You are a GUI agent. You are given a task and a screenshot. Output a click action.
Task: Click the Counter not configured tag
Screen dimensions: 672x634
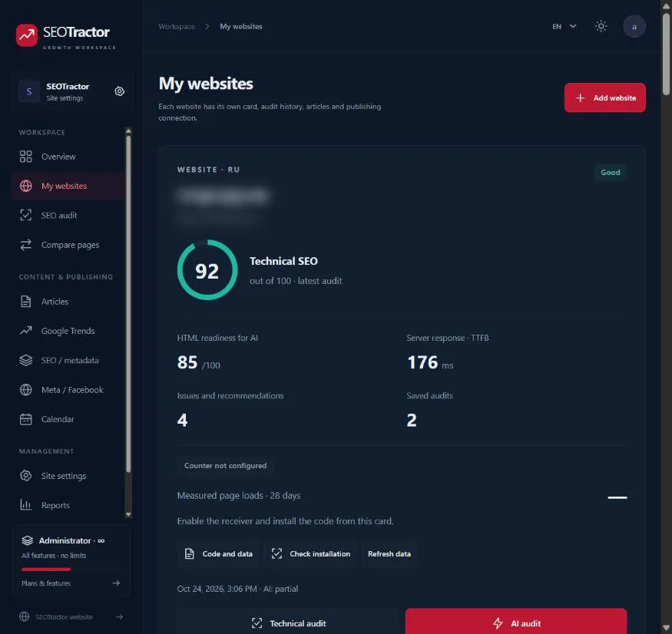(226, 466)
